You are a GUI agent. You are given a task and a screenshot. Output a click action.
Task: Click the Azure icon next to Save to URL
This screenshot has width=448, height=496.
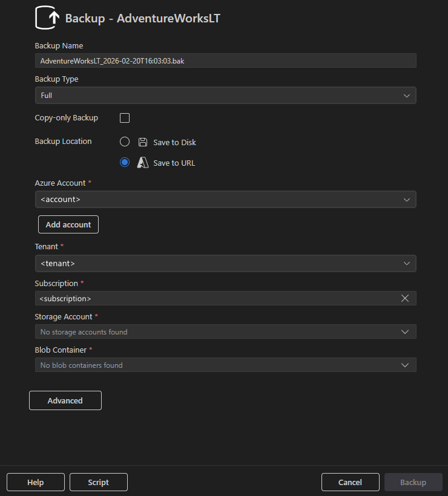142,162
